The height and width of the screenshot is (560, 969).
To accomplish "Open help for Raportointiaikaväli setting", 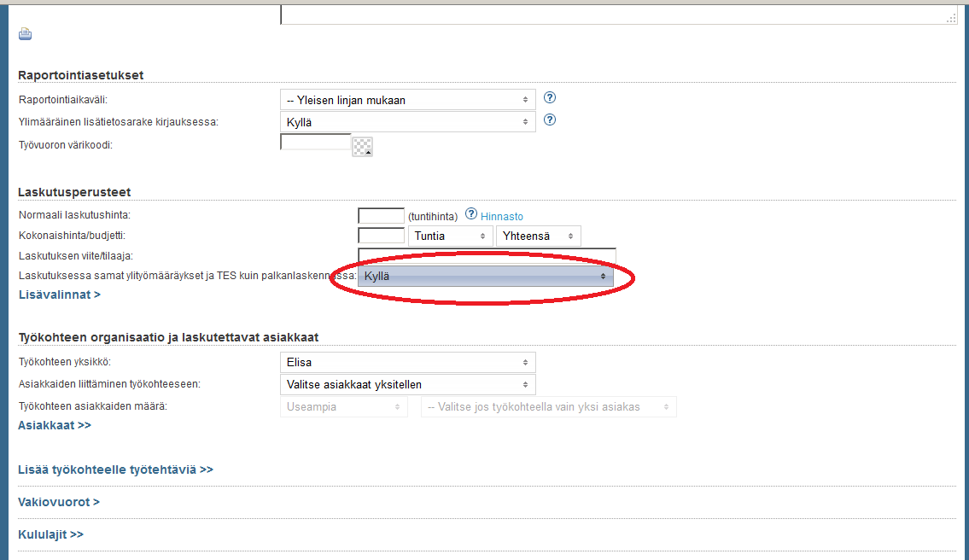I will click(x=550, y=98).
